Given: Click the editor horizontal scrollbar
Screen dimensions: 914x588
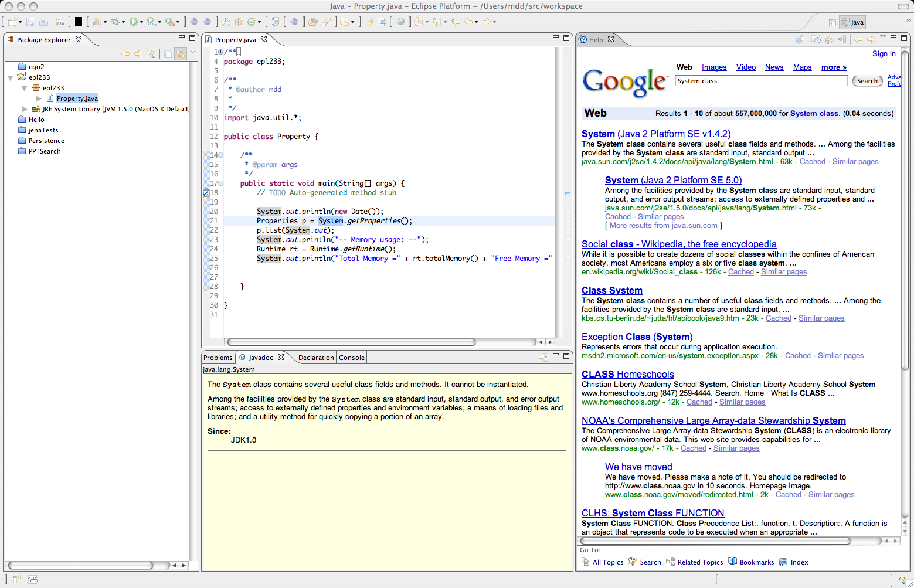Looking at the screenshot, I should click(x=352, y=342).
